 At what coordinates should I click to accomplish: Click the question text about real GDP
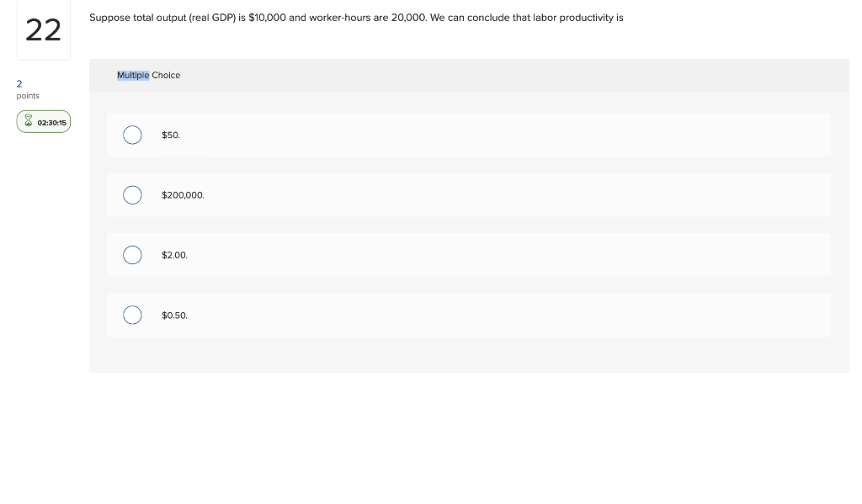pyautogui.click(x=356, y=18)
